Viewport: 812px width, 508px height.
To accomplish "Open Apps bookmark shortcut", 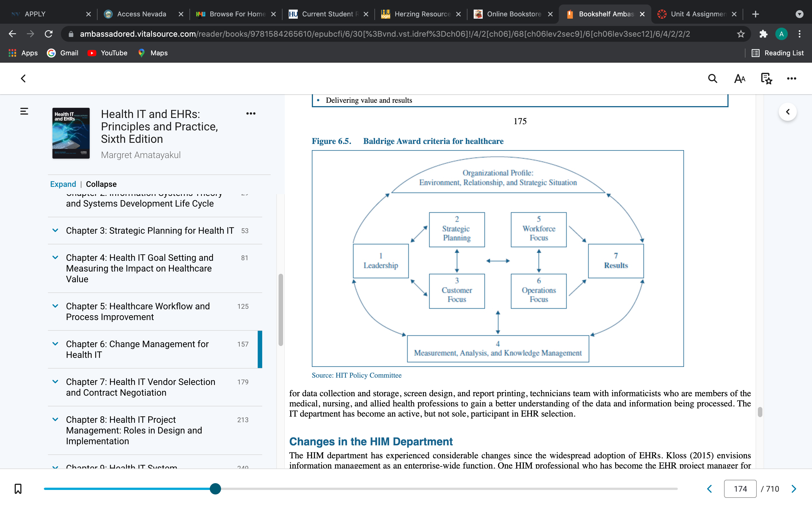I will click(23, 53).
